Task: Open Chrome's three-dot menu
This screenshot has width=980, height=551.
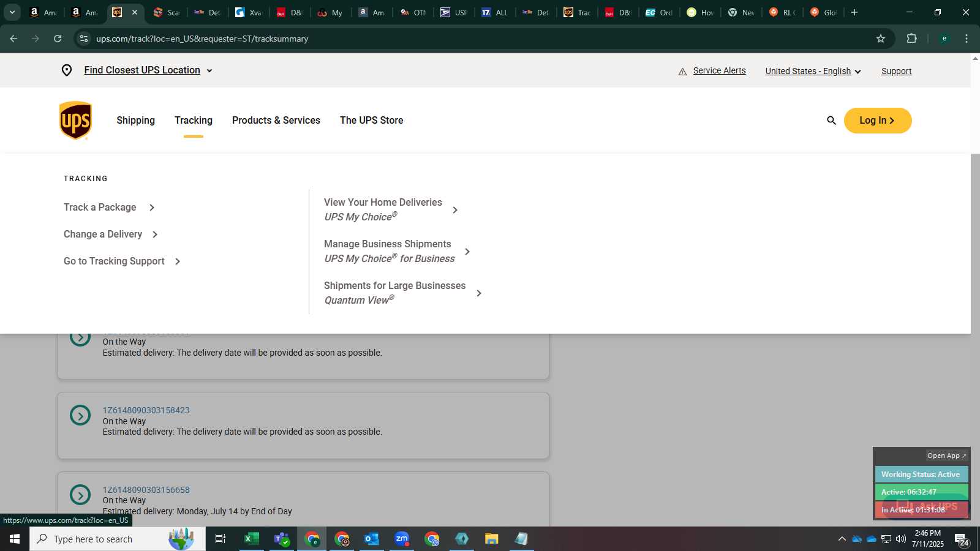Action: click(967, 39)
